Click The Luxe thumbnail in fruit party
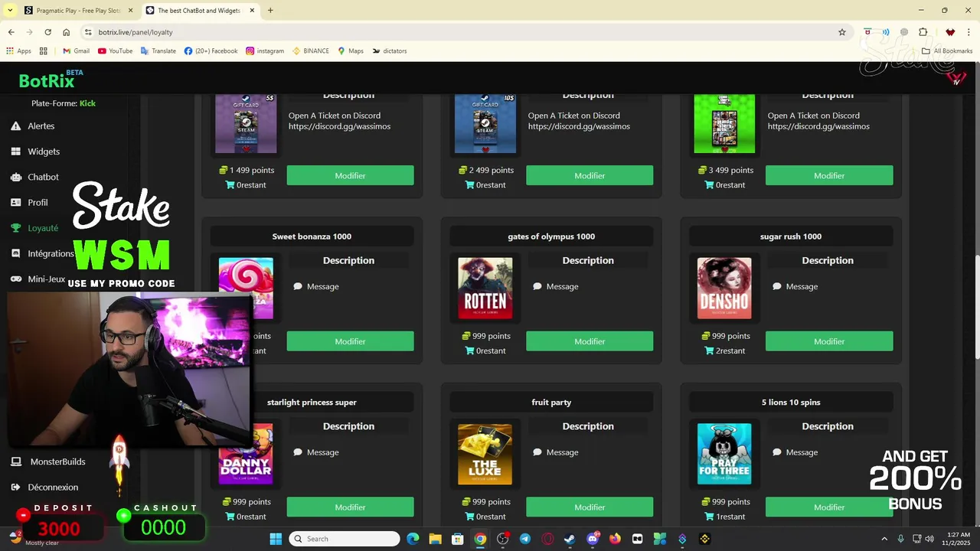The height and width of the screenshot is (551, 980). 485,454
